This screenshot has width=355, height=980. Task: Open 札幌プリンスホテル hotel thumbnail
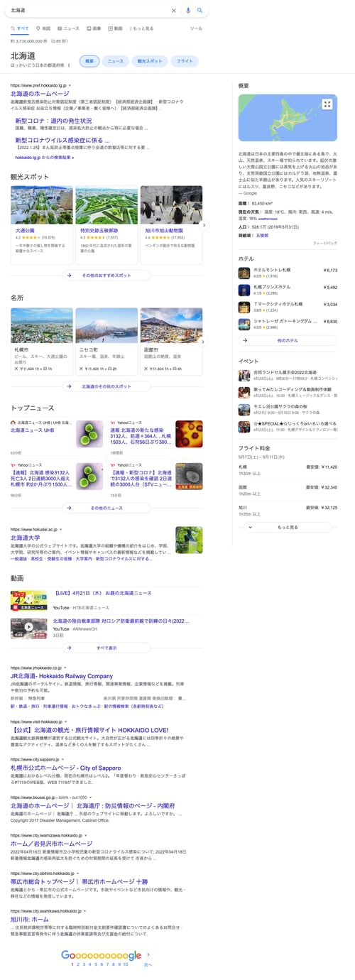[244, 290]
